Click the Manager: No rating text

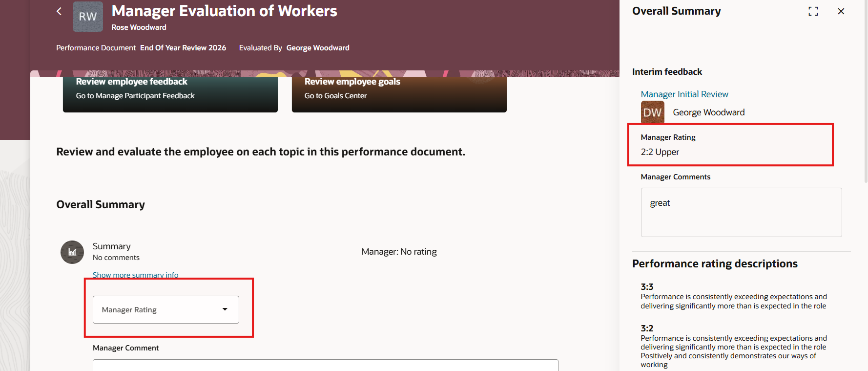pyautogui.click(x=399, y=252)
